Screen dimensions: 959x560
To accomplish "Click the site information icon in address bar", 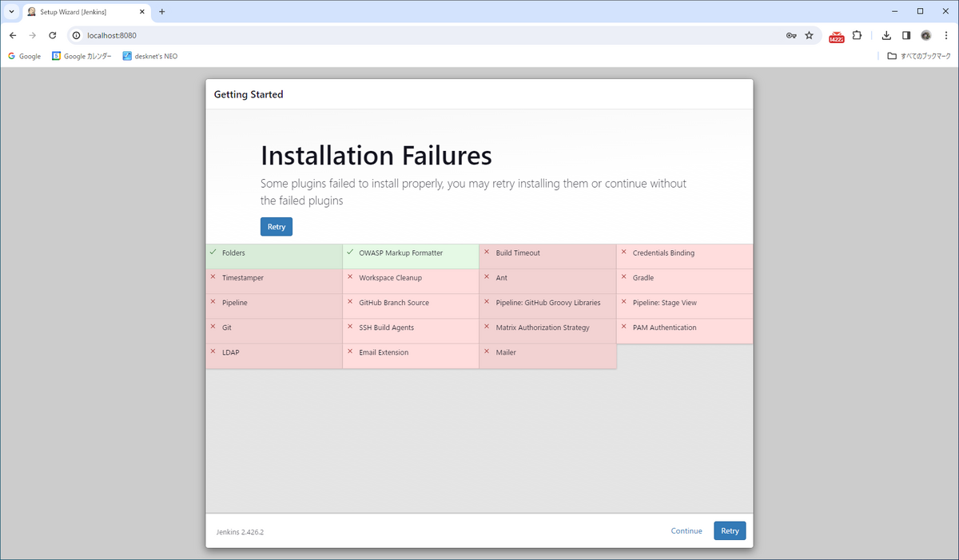I will (x=77, y=35).
